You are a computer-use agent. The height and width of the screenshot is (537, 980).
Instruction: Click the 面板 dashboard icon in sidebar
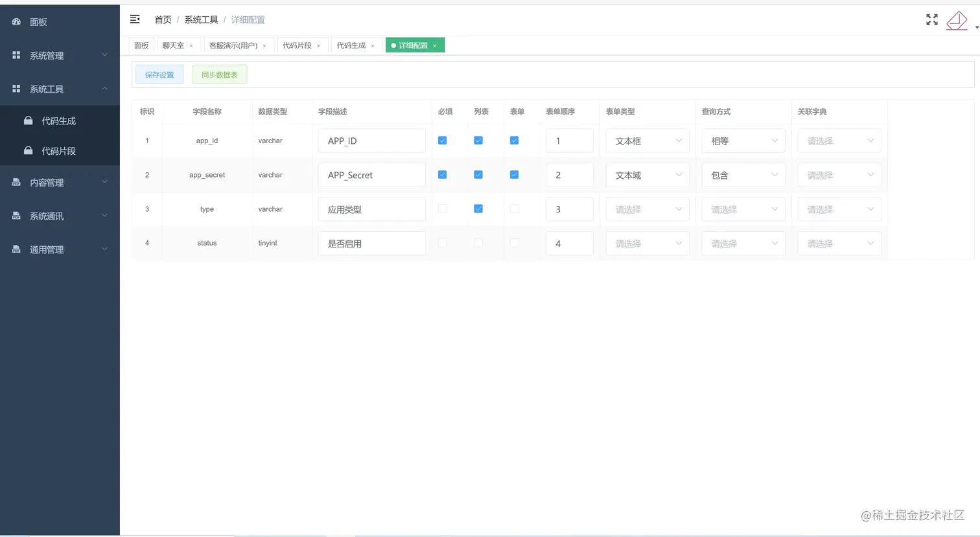(x=16, y=22)
